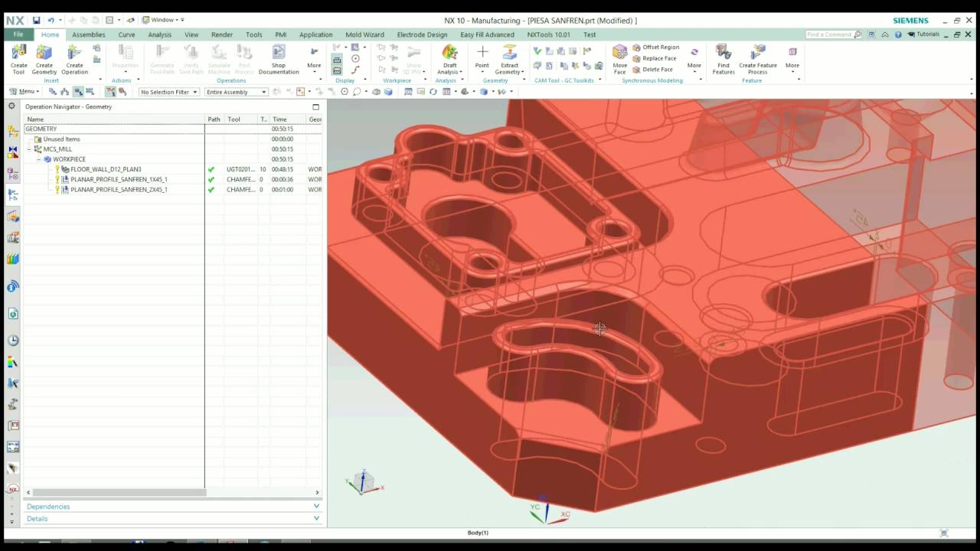Switch to the Curve tab
Screen dimensions: 980x551
(x=126, y=34)
